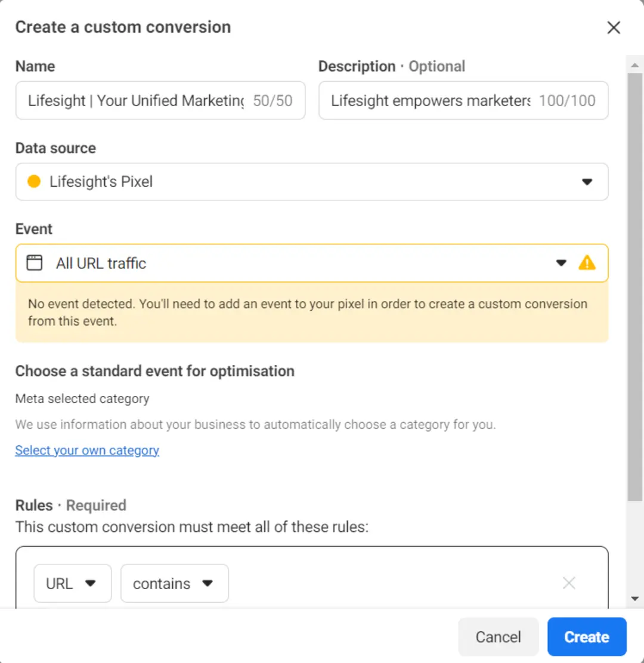
Task: Click the yellow warning triangle icon
Action: tap(587, 262)
